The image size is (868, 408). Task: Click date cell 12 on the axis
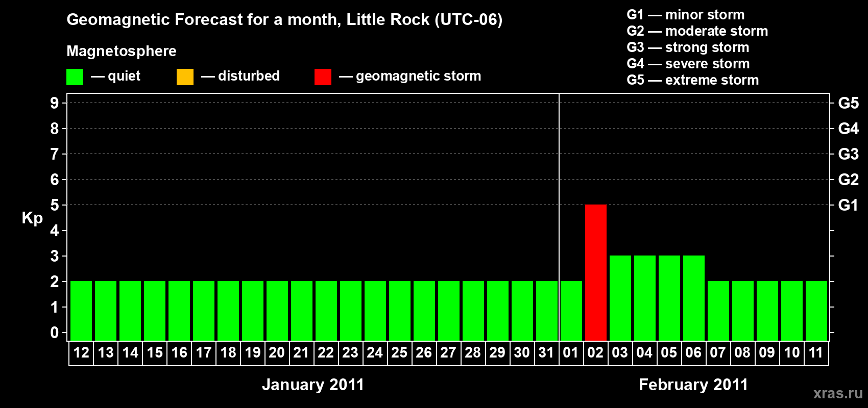point(81,353)
